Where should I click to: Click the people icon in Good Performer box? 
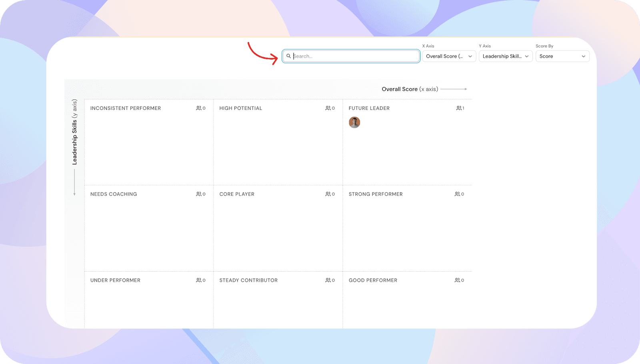pyautogui.click(x=457, y=280)
